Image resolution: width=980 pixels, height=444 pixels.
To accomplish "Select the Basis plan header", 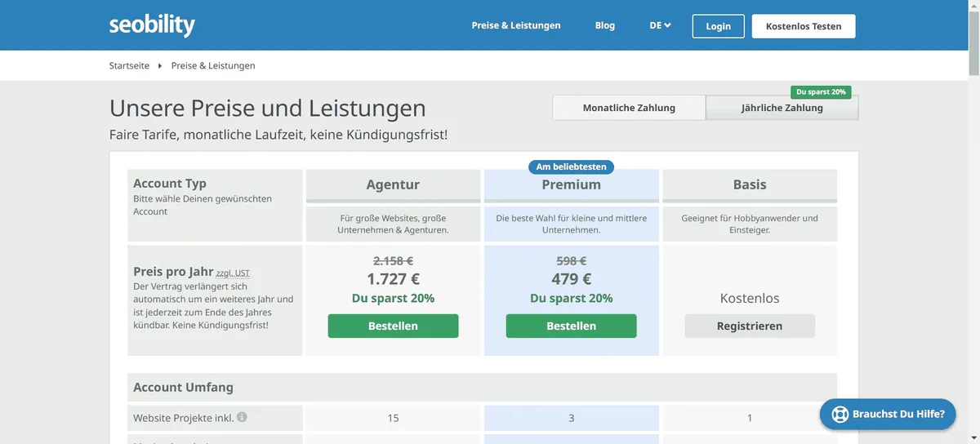I will 750,184.
